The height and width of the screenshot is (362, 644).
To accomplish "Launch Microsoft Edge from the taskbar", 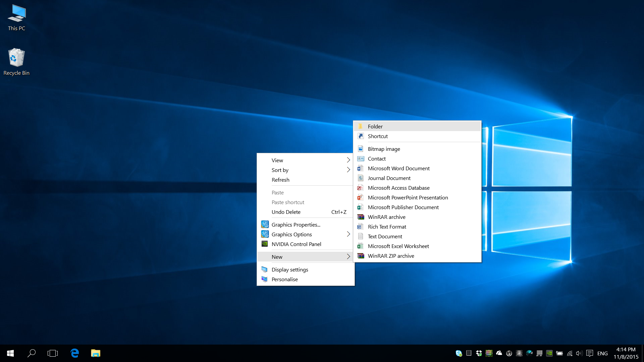I will coord(74,353).
